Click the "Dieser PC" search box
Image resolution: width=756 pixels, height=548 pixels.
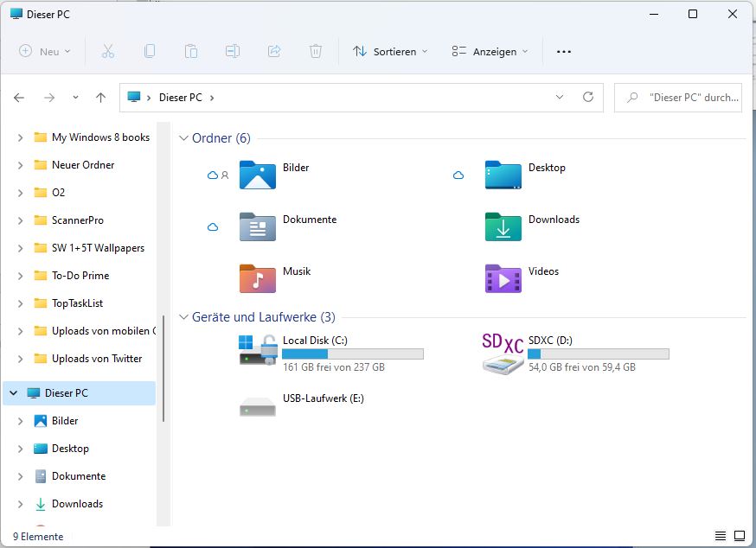click(683, 98)
